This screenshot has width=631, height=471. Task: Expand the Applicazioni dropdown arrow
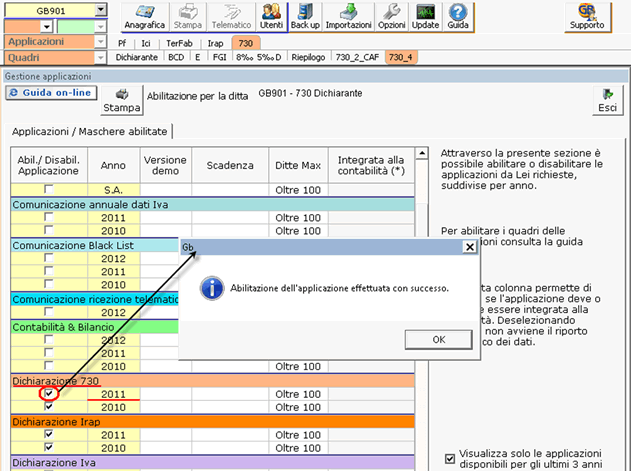pyautogui.click(x=100, y=41)
